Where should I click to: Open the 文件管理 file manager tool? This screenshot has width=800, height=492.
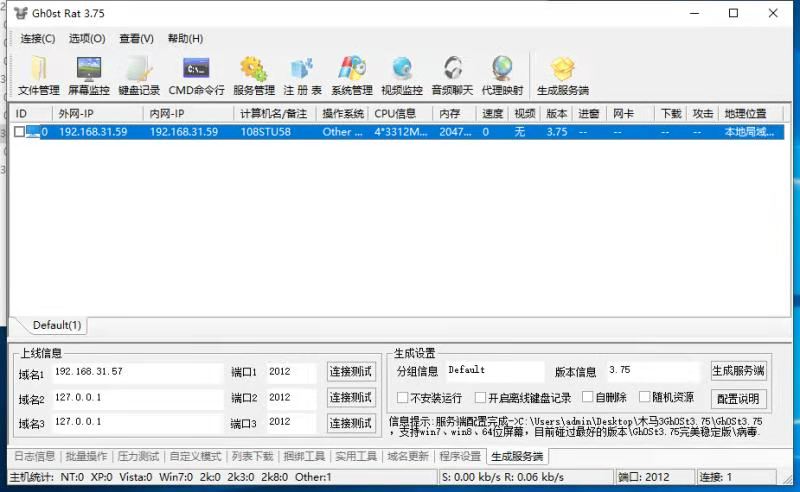click(x=39, y=76)
